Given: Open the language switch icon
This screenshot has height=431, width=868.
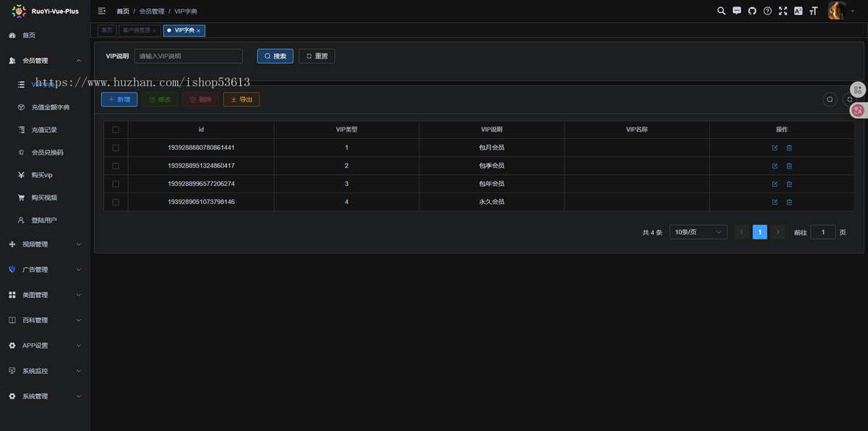Looking at the screenshot, I should (798, 11).
